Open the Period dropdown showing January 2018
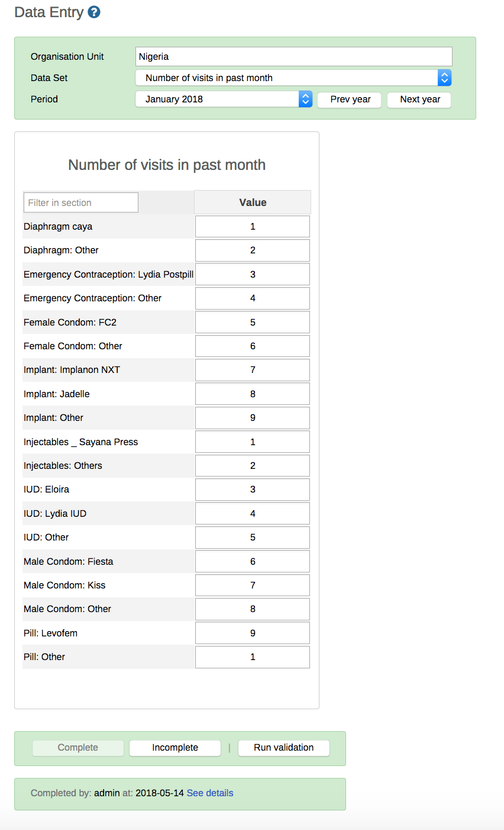This screenshot has height=830, width=504. (x=224, y=99)
